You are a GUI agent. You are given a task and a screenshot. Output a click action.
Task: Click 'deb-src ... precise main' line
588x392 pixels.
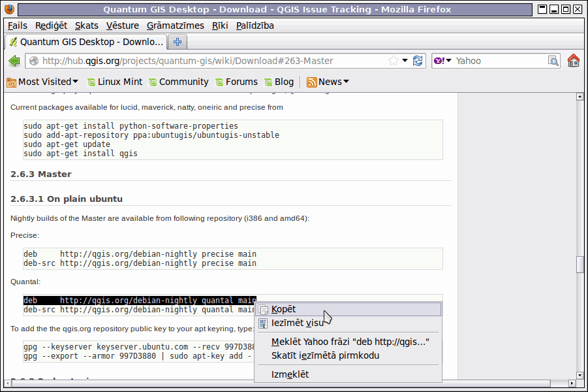coord(140,263)
